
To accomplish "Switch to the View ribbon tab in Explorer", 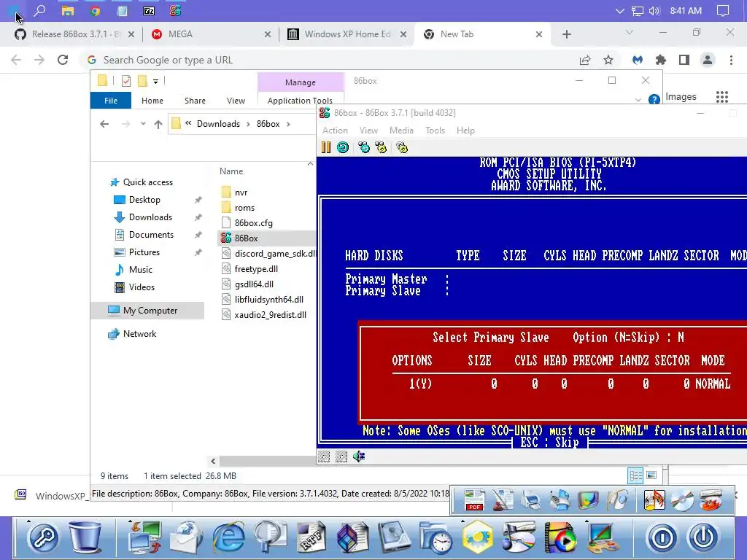I will 236,101.
